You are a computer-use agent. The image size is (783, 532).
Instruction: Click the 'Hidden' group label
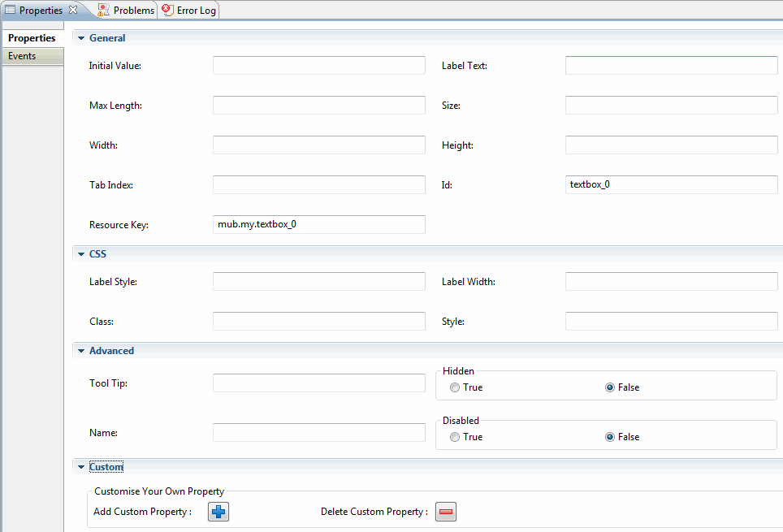pos(458,371)
